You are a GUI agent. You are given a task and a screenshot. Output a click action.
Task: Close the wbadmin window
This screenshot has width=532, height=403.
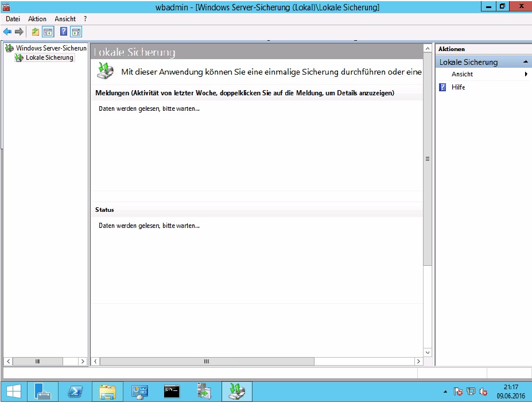(521, 6)
